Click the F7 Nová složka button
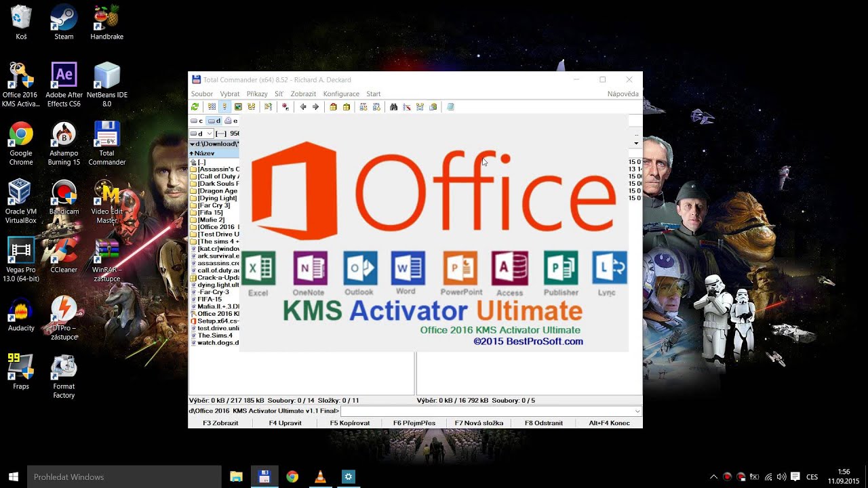Image resolution: width=868 pixels, height=488 pixels. (479, 423)
